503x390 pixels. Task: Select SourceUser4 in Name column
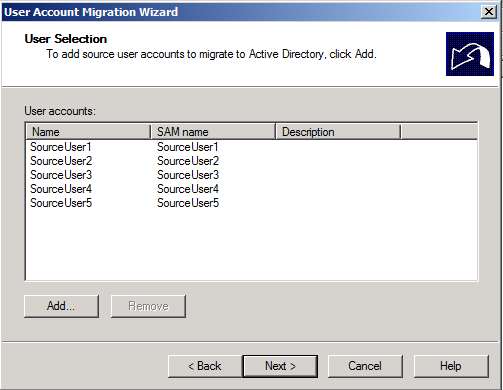[61, 189]
